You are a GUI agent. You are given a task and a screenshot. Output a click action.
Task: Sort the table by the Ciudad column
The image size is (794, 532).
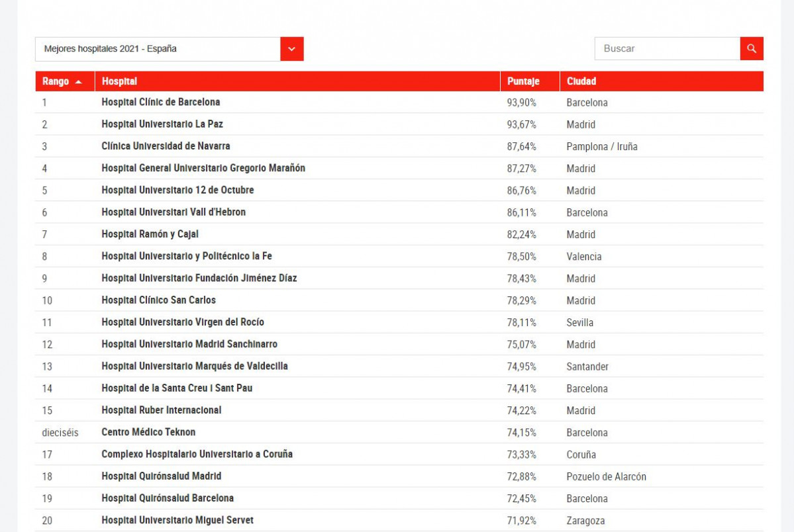[579, 81]
